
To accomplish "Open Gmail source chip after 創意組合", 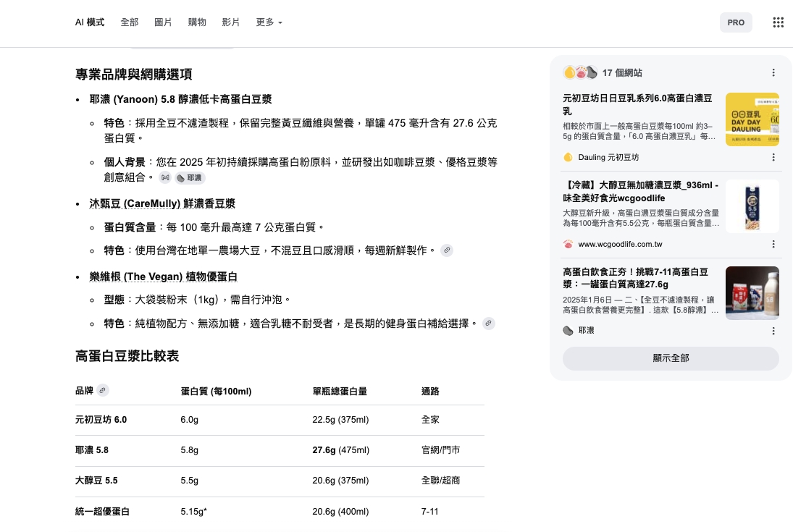I will click(x=165, y=177).
